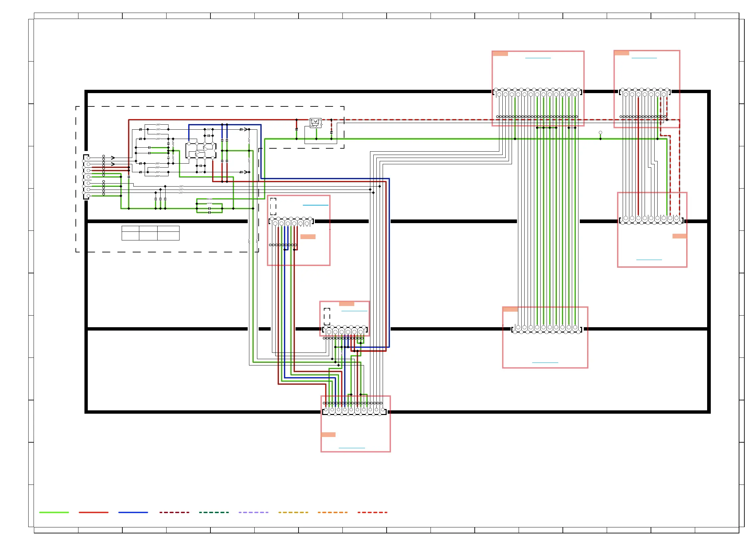Open the blue link in the top-right pink box
This screenshot has height=560, width=754.
coord(644,58)
